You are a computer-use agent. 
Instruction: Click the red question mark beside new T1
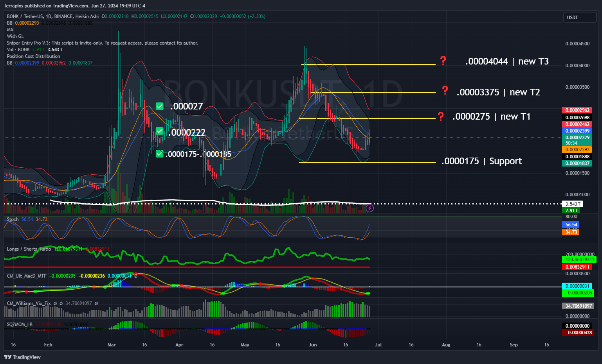(441, 117)
